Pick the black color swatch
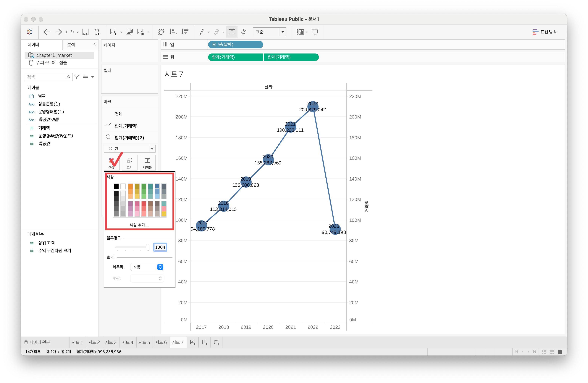Viewport: 588px width, 383px height. [x=116, y=186]
